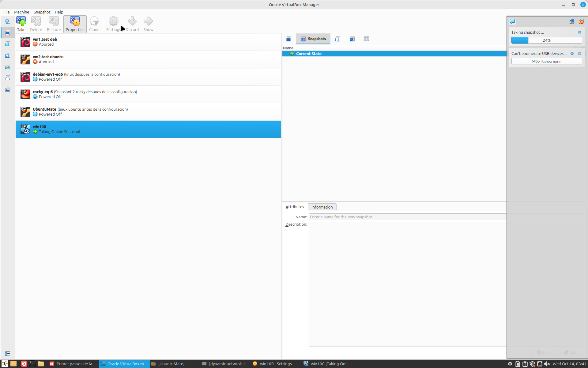This screenshot has width=588, height=368.
Task: Open help for USB devices notification
Action: [x=572, y=53]
